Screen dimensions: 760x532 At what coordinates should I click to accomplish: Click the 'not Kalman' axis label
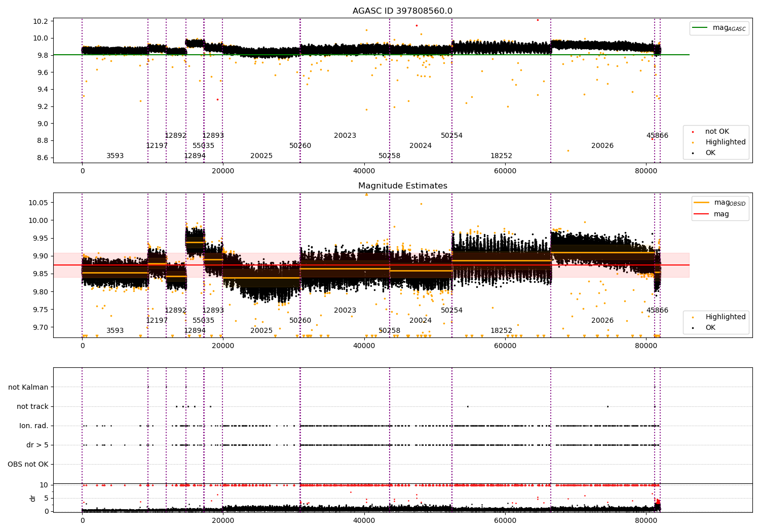(28, 387)
